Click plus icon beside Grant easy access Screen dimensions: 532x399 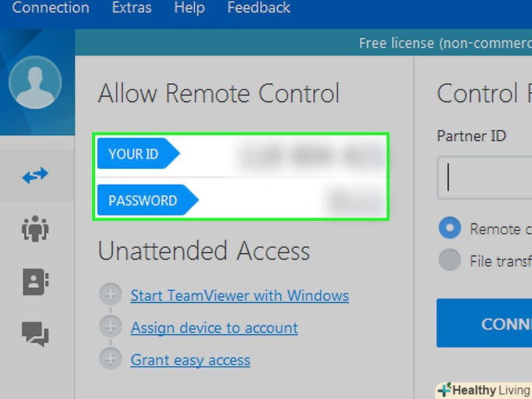pyautogui.click(x=110, y=359)
